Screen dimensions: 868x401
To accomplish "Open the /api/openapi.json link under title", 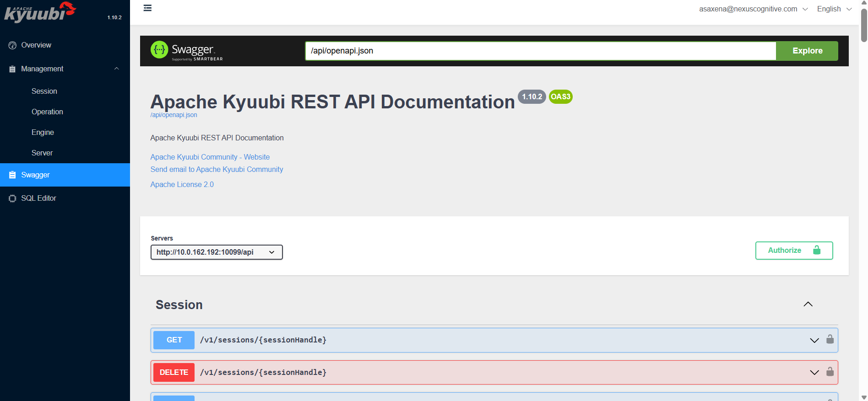I will point(174,115).
